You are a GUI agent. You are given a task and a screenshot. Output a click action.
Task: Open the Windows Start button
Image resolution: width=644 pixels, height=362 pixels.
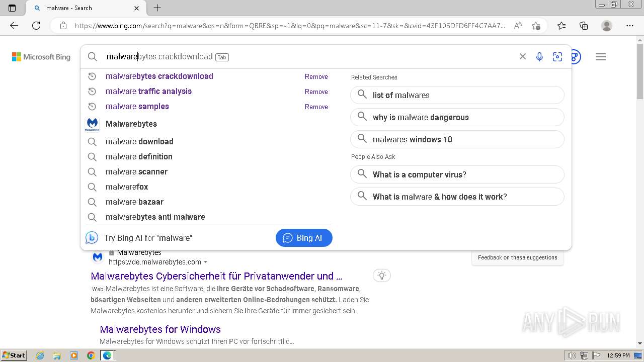[14, 355]
